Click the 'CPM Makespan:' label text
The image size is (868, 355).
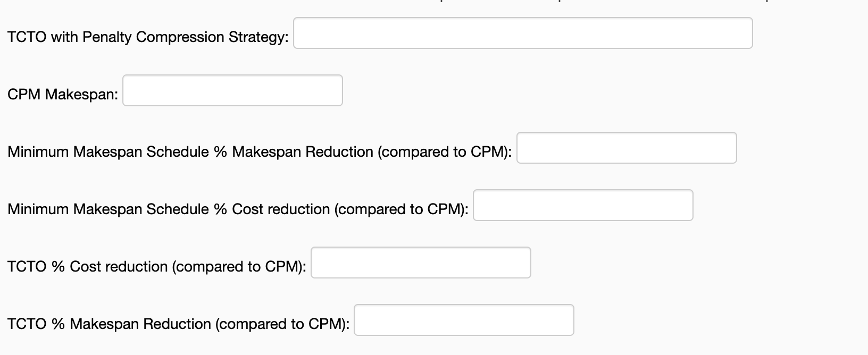pos(63,95)
